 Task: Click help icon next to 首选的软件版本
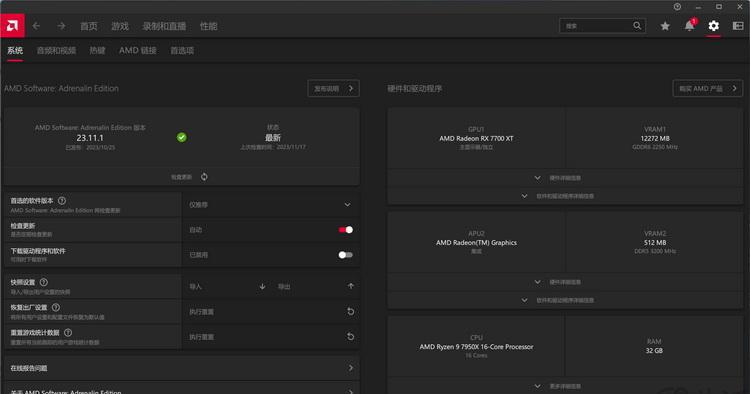[x=62, y=201]
